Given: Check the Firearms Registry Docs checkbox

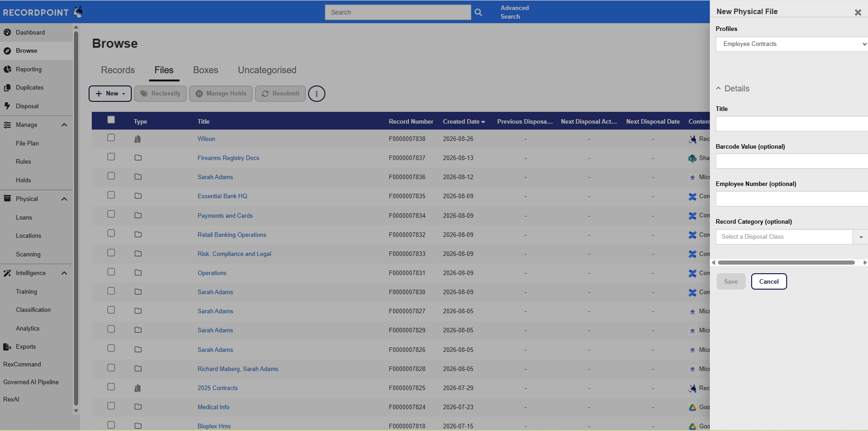Looking at the screenshot, I should click(x=111, y=156).
